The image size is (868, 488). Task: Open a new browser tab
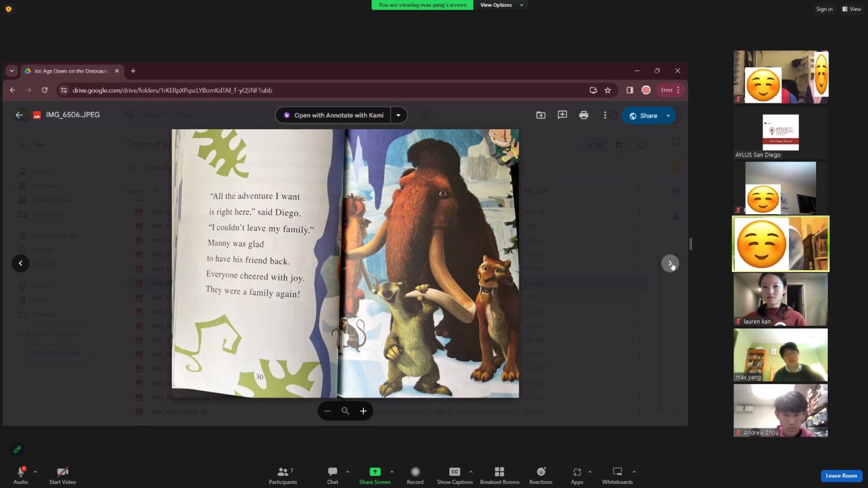point(133,71)
